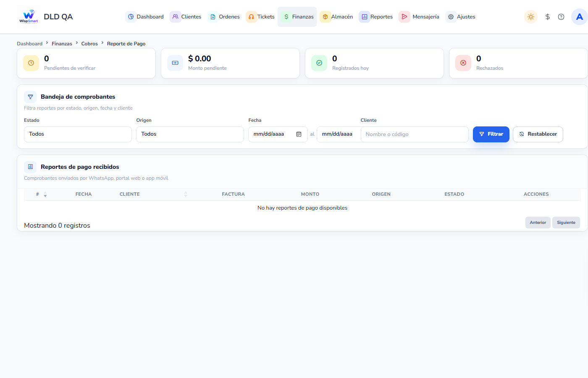Click the Finanzas breadcrumb link
The height and width of the screenshot is (378, 588).
pos(62,44)
